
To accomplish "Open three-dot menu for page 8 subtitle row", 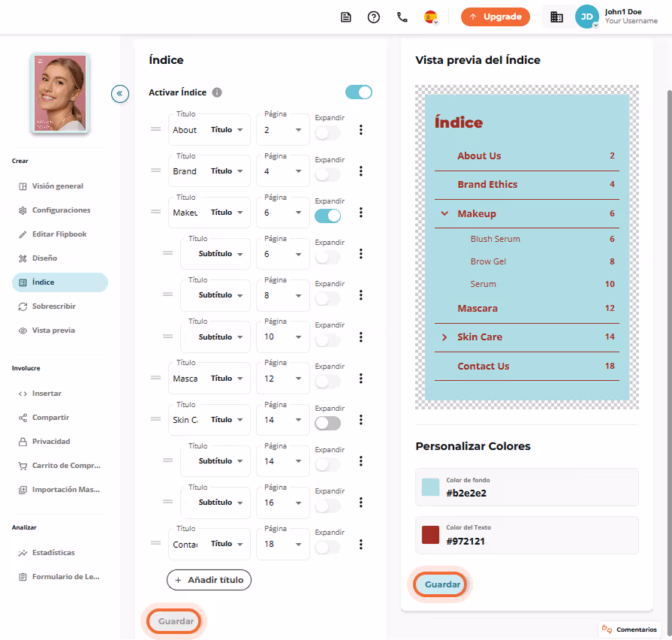I will pyautogui.click(x=361, y=295).
